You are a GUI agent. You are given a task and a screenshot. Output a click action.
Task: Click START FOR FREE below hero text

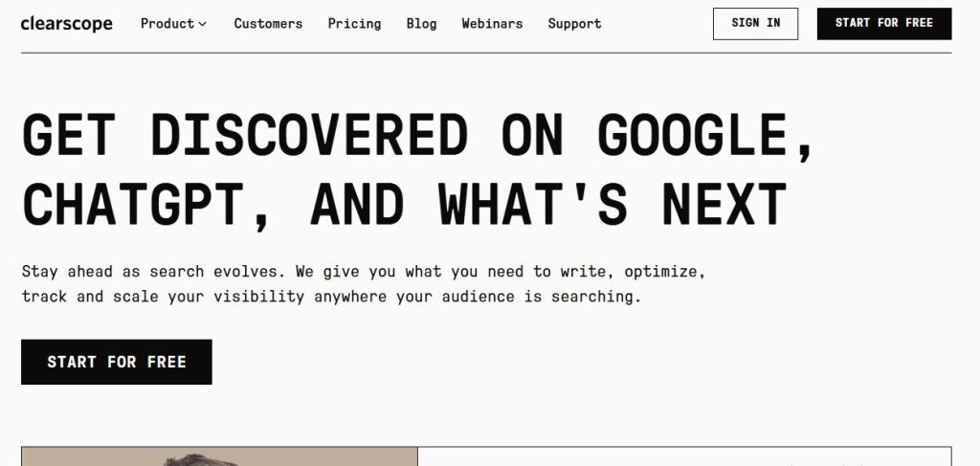[x=116, y=362]
